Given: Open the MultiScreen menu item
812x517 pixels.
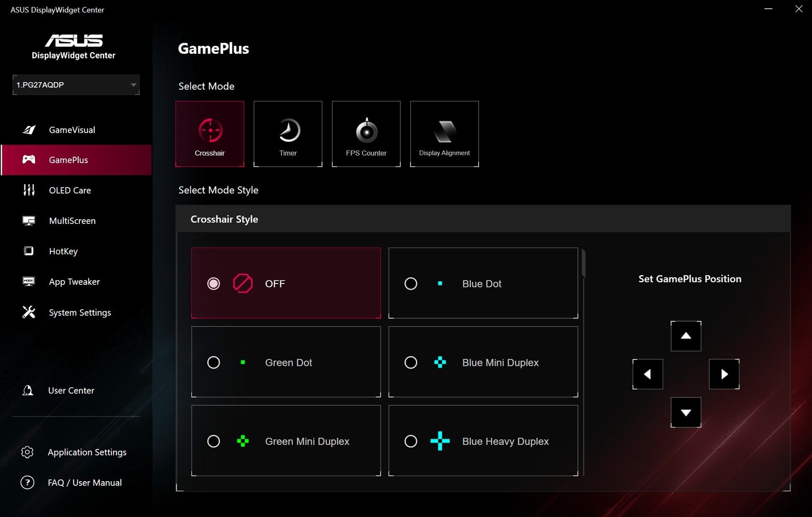Looking at the screenshot, I should click(72, 221).
